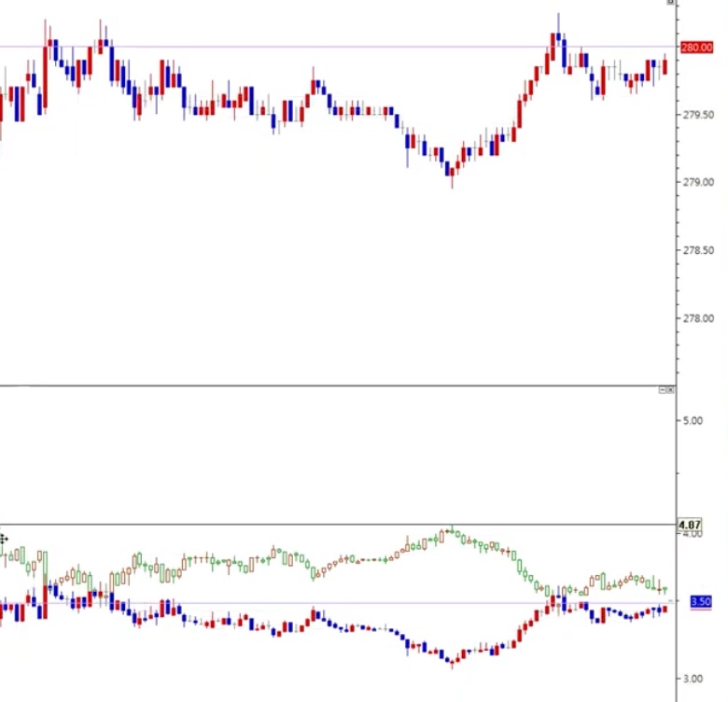This screenshot has width=728, height=702.
Task: Select the blue 3.50 level label
Action: (700, 602)
